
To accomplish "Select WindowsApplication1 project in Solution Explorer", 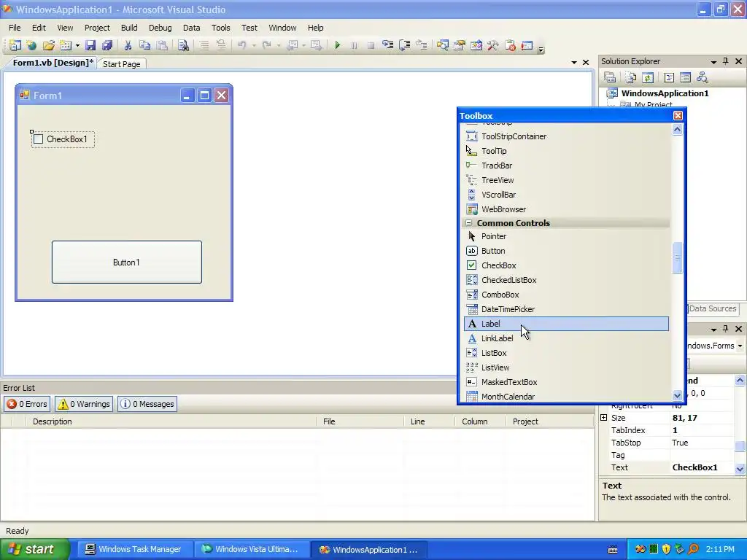I will (x=665, y=93).
